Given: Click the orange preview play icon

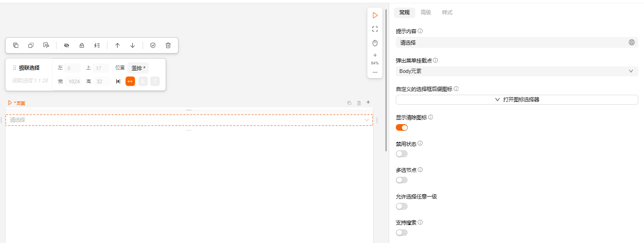Looking at the screenshot, I should tap(375, 16).
